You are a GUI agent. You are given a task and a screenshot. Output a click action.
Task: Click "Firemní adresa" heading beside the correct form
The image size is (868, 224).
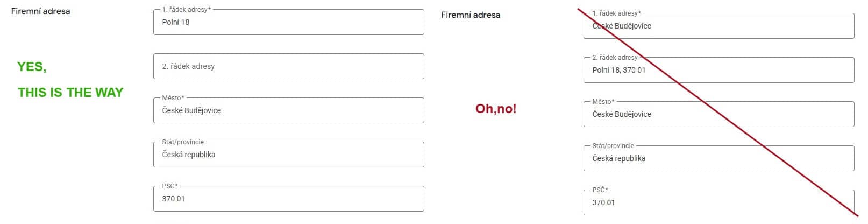40,11
